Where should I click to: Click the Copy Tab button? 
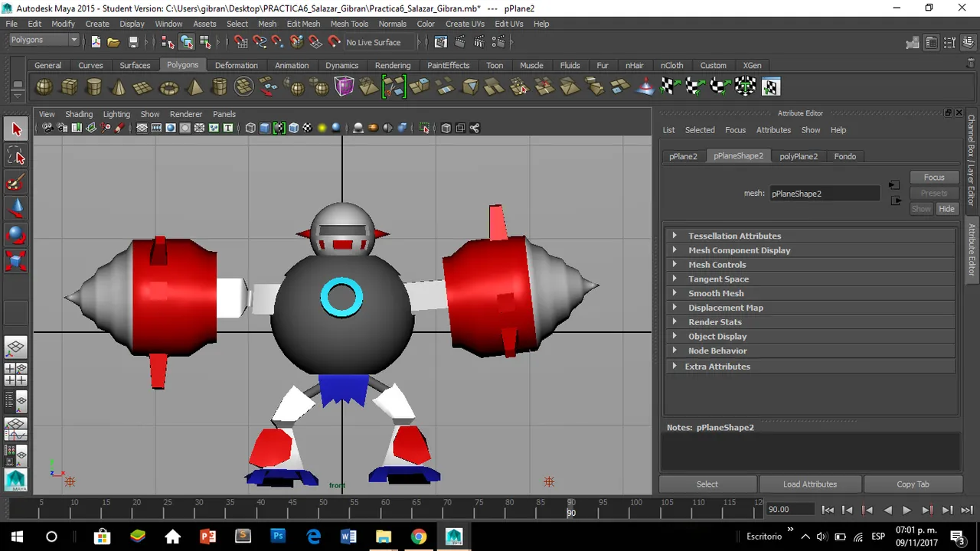click(x=913, y=484)
